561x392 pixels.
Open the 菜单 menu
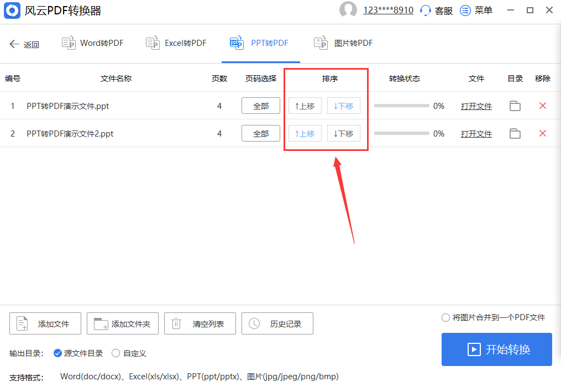point(476,11)
